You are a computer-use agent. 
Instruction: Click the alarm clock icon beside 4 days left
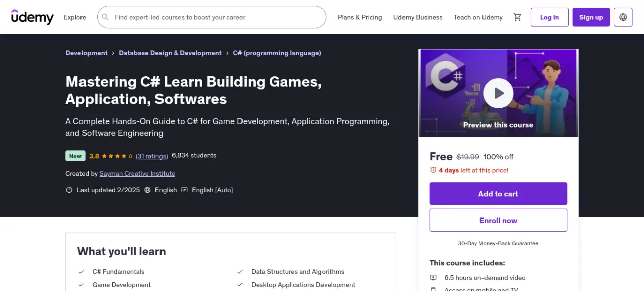[x=433, y=170]
